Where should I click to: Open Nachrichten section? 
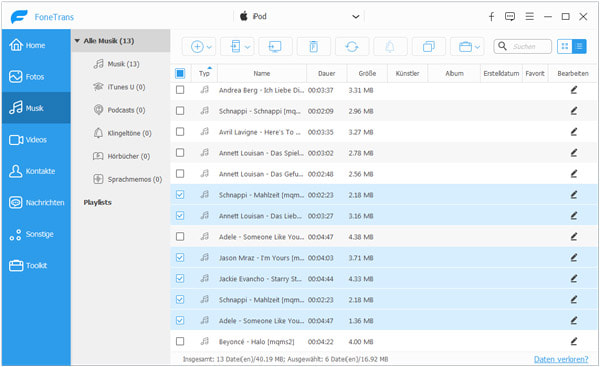[x=36, y=202]
